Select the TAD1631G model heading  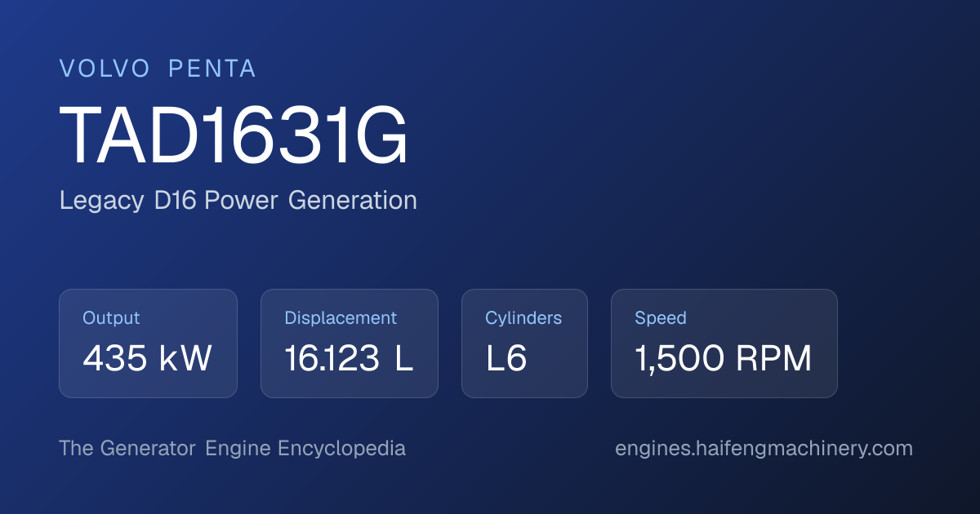[x=234, y=136]
